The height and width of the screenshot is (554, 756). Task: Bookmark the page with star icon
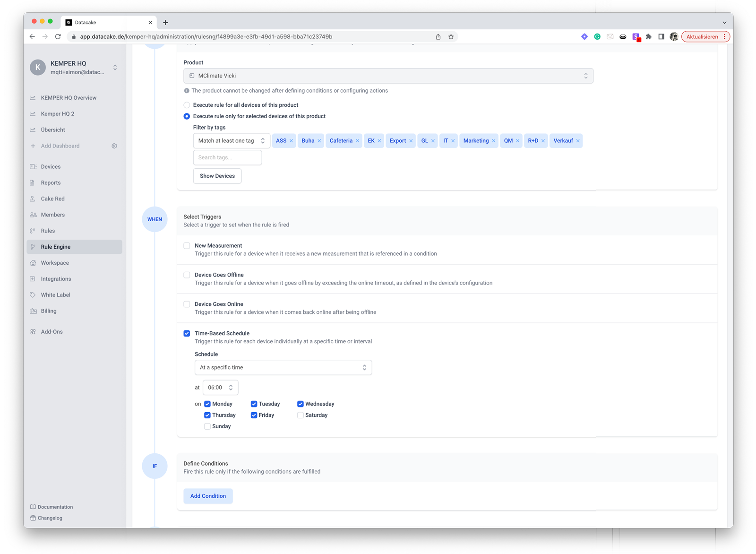click(451, 36)
